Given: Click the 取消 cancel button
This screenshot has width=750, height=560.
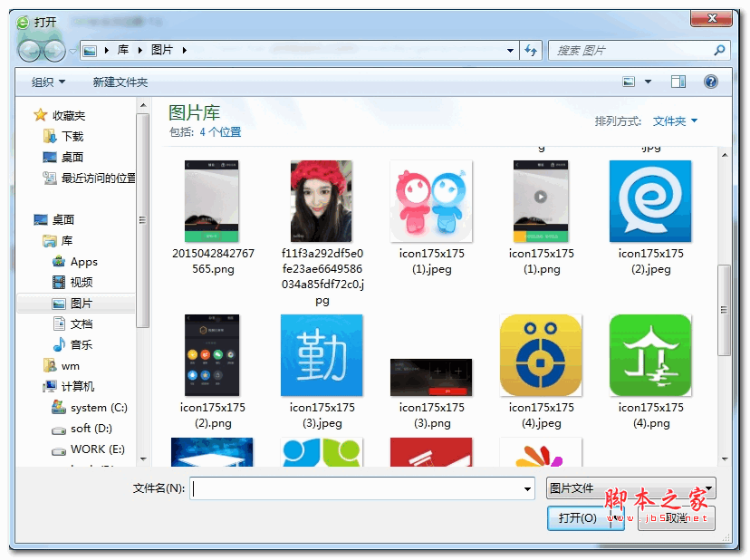Looking at the screenshot, I should point(677,518).
